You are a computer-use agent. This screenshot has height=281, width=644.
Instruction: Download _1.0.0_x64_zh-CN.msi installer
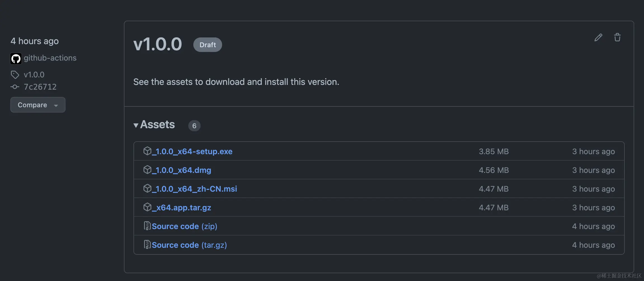pyautogui.click(x=194, y=189)
